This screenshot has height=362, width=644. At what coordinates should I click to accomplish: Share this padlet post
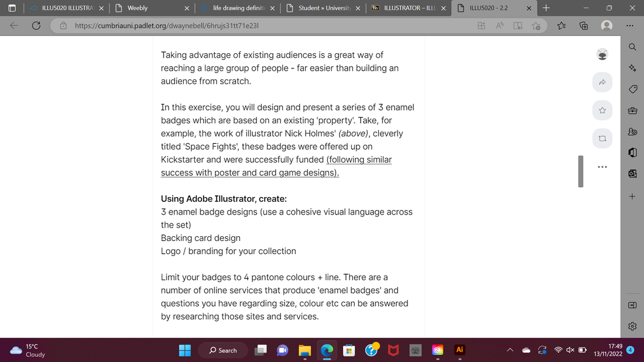[x=602, y=82]
